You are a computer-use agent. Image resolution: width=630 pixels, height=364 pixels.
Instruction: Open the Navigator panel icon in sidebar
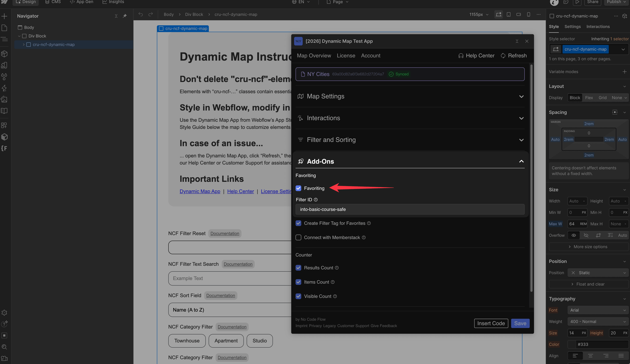pyautogui.click(x=4, y=39)
